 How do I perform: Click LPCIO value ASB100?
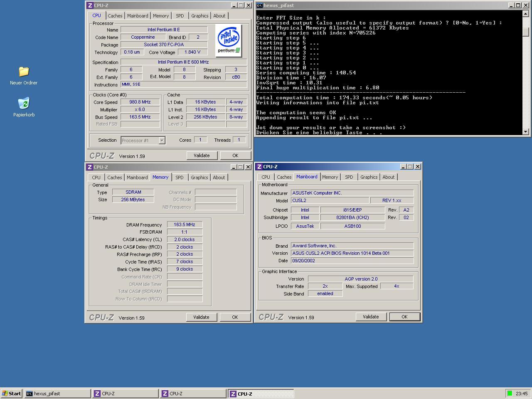352,226
